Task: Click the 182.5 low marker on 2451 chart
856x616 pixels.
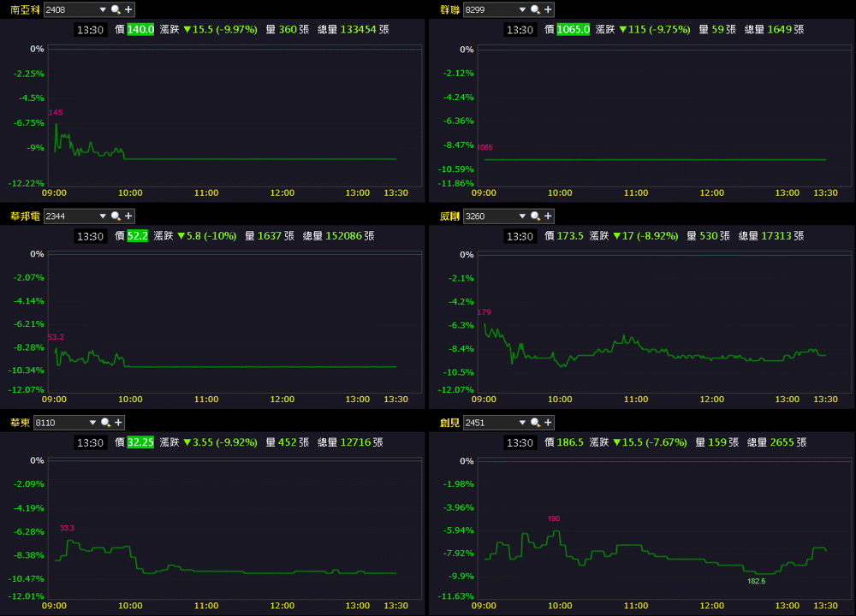Action: coord(756,581)
